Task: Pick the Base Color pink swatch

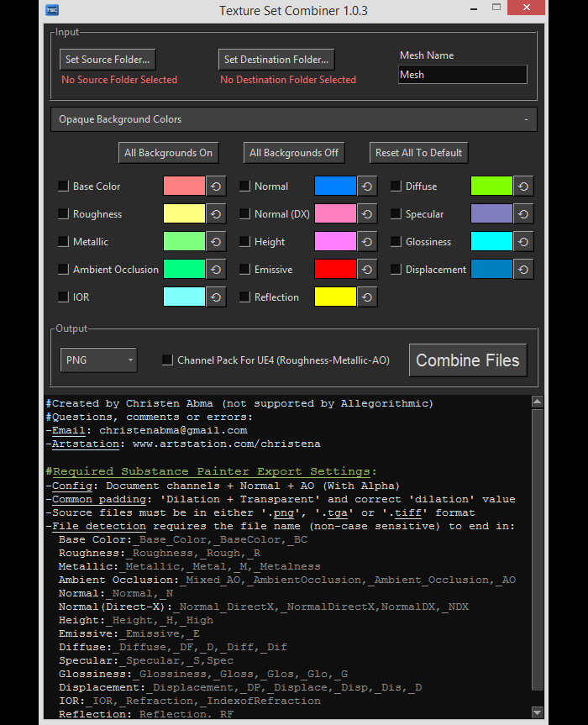Action: click(x=184, y=186)
